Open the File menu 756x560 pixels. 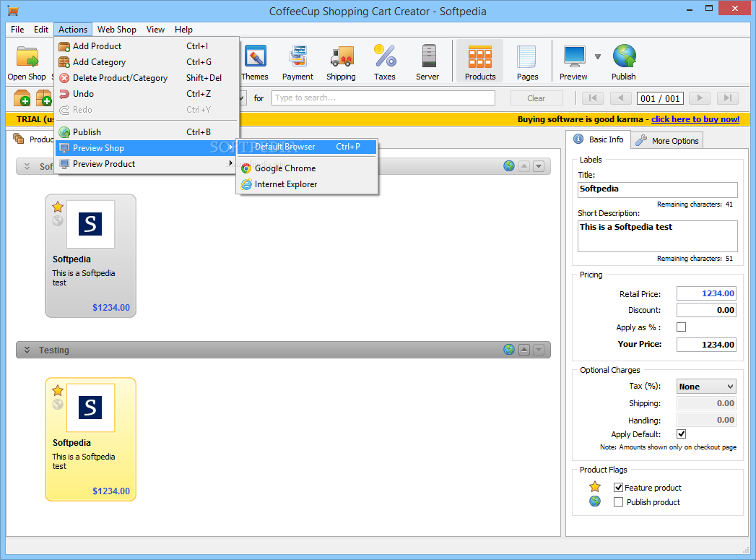point(17,30)
